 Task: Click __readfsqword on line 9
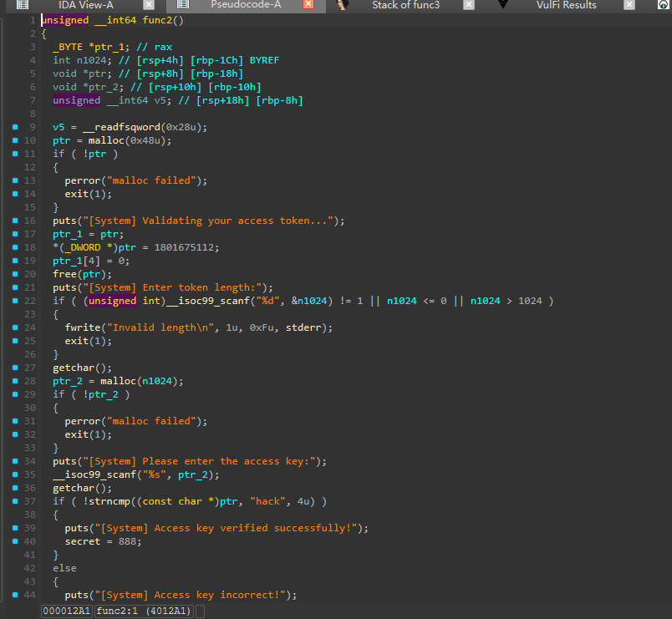[x=121, y=127]
